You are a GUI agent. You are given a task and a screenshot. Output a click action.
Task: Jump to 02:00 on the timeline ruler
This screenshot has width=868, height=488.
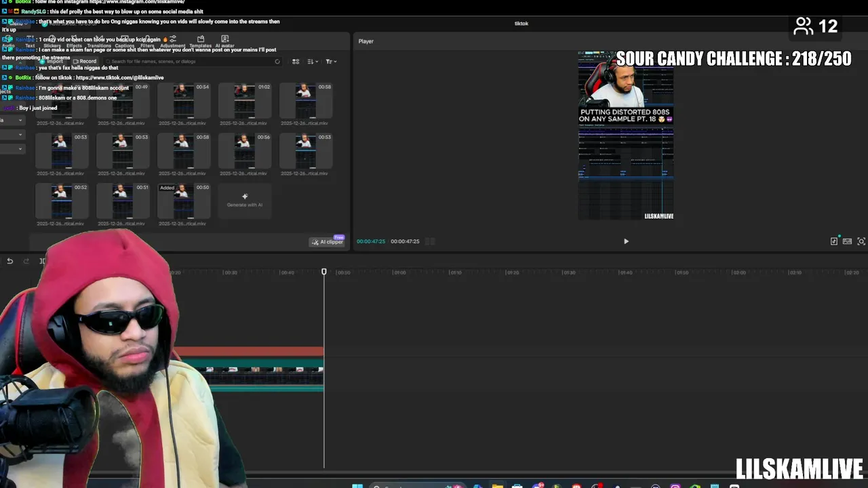click(x=738, y=272)
